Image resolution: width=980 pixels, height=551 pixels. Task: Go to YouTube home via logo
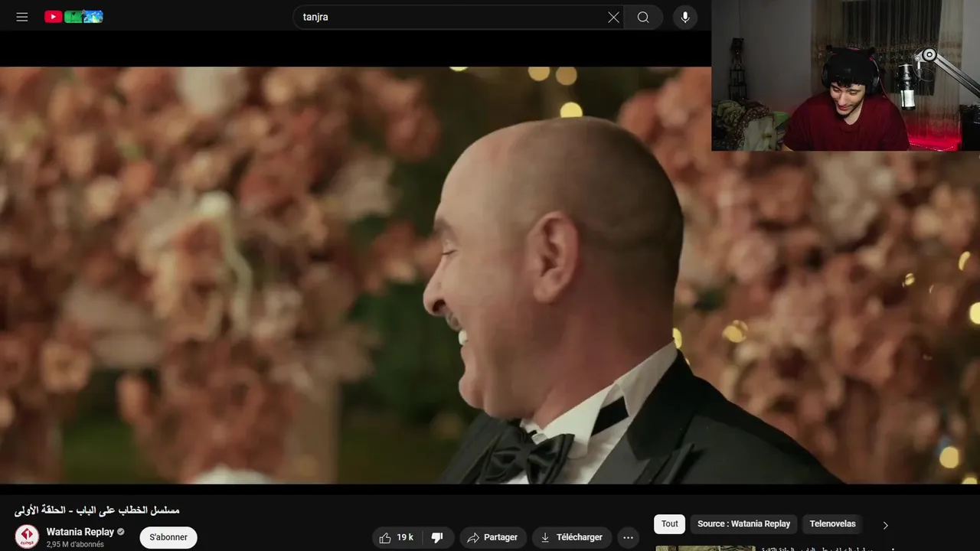click(x=73, y=17)
